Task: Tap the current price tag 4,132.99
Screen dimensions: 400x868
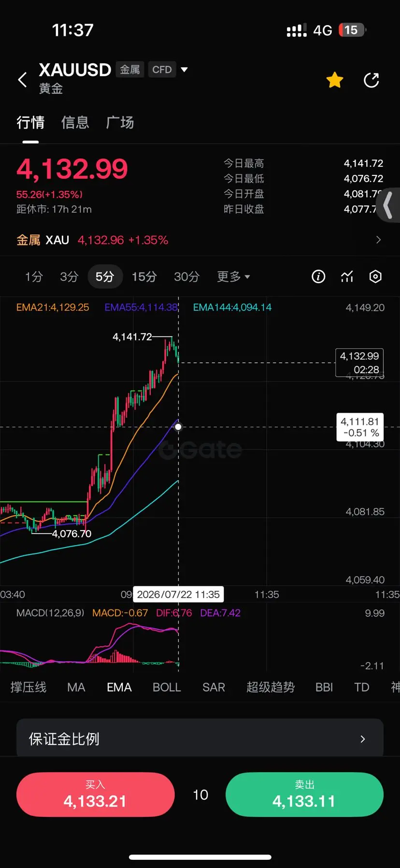Action: tap(359, 362)
